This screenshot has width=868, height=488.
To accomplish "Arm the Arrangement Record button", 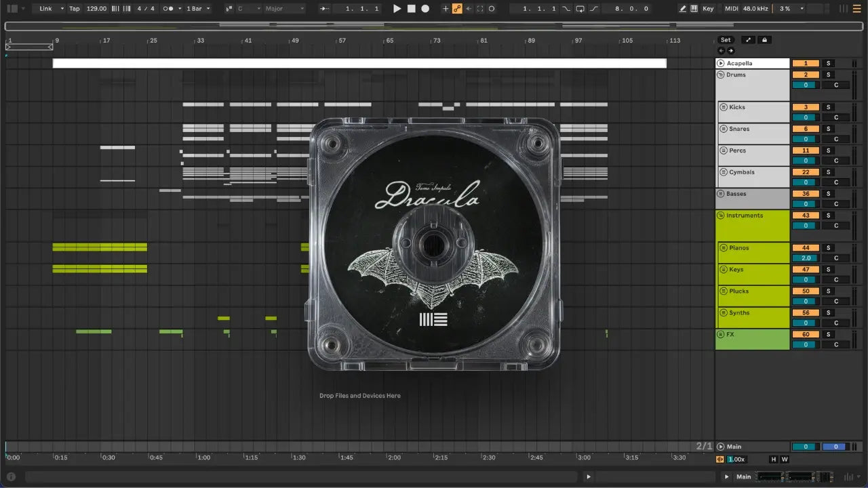I will [425, 9].
